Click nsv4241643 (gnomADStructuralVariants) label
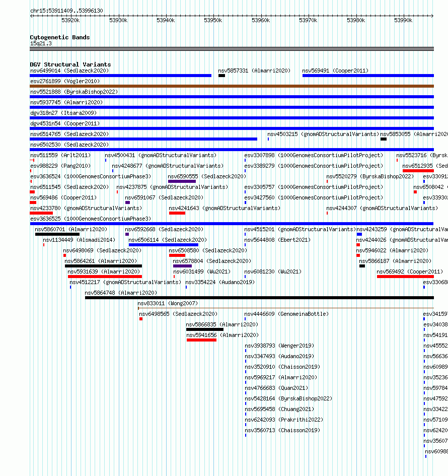The width and height of the screenshot is (448, 476). coord(225,208)
